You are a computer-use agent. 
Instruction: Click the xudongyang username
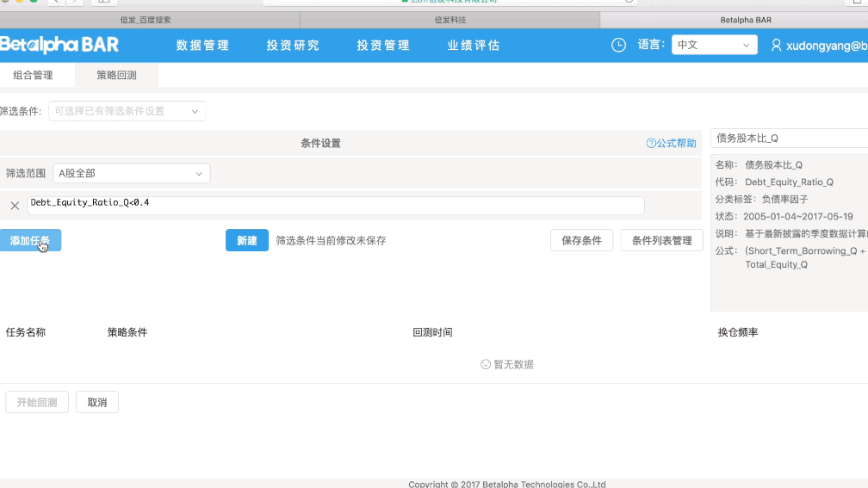[x=827, y=46]
